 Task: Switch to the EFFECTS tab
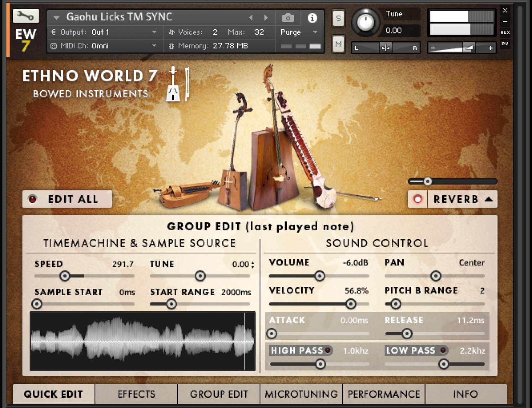[x=136, y=394]
